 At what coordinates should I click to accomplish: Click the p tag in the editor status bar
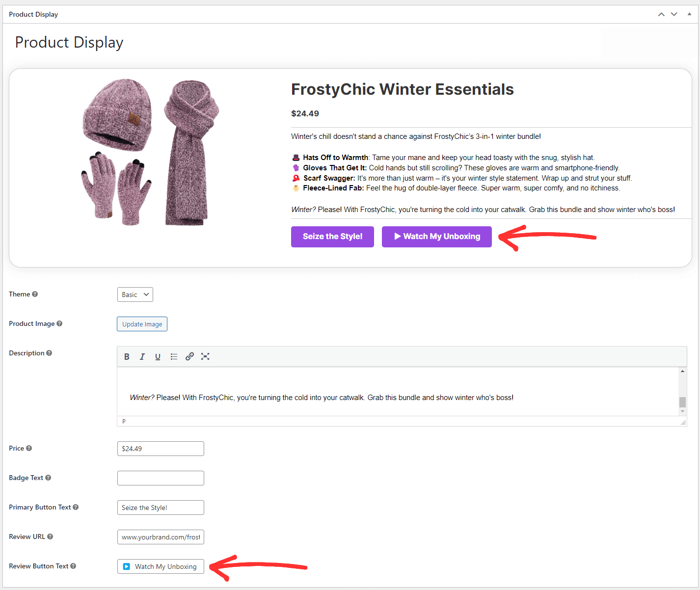[x=124, y=421]
